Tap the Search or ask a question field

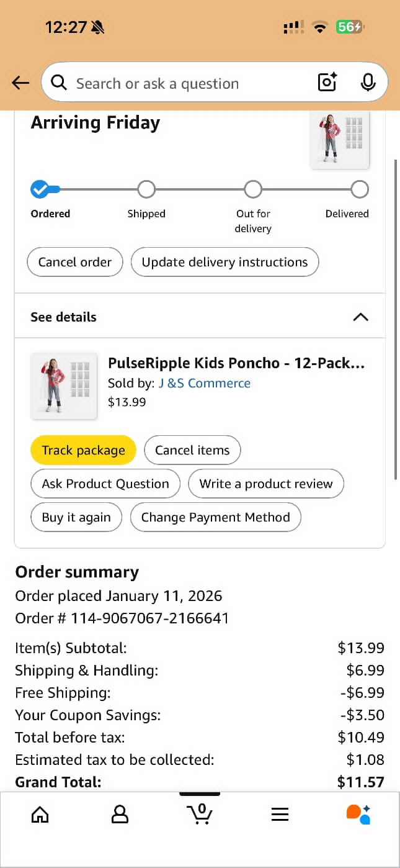[180, 83]
